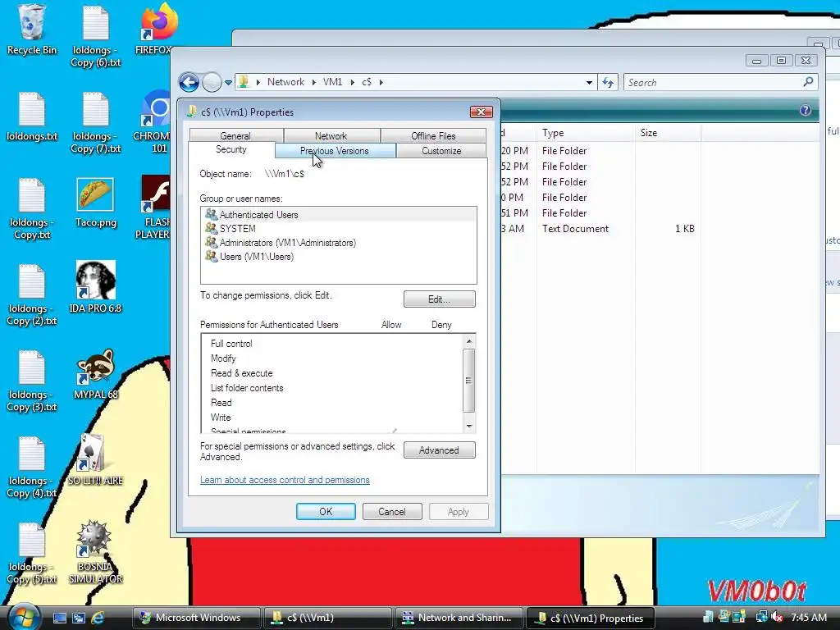The width and height of the screenshot is (840, 630).
Task: Launch IDA PRO 6.8 shortcut
Action: coord(95,287)
